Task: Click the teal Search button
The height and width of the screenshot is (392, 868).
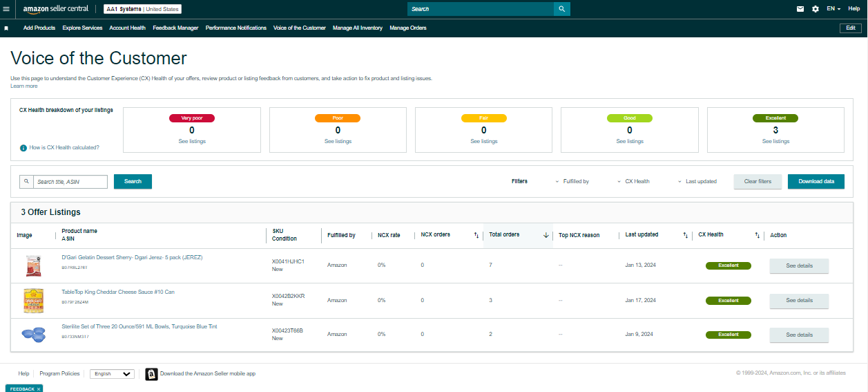Action: [133, 182]
